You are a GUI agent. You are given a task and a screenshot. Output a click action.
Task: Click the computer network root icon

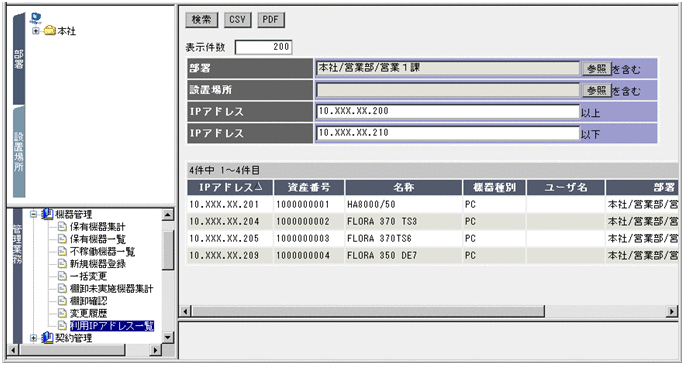tap(36, 18)
